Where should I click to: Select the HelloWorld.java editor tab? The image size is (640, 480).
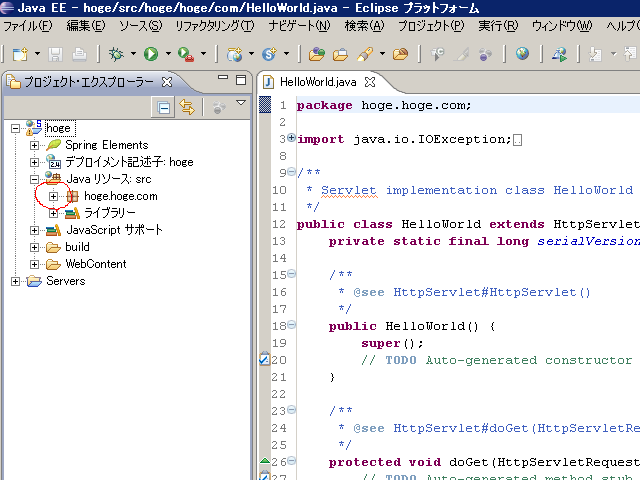click(x=317, y=82)
